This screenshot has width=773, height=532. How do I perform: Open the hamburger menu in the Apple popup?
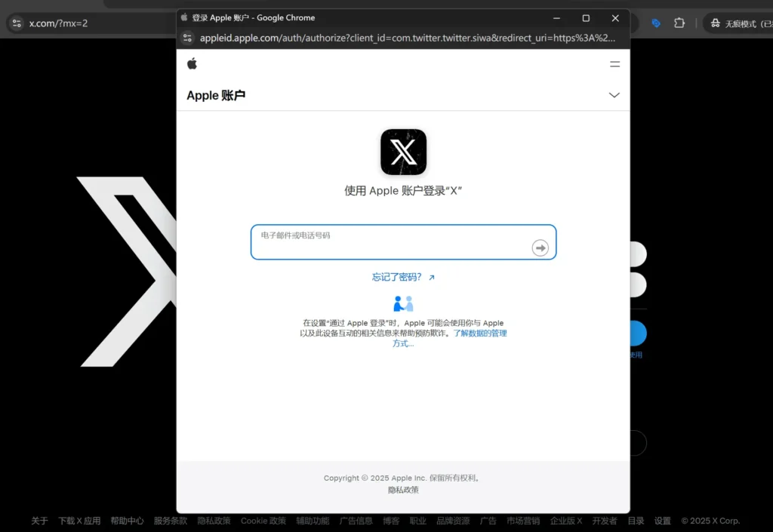pos(614,64)
